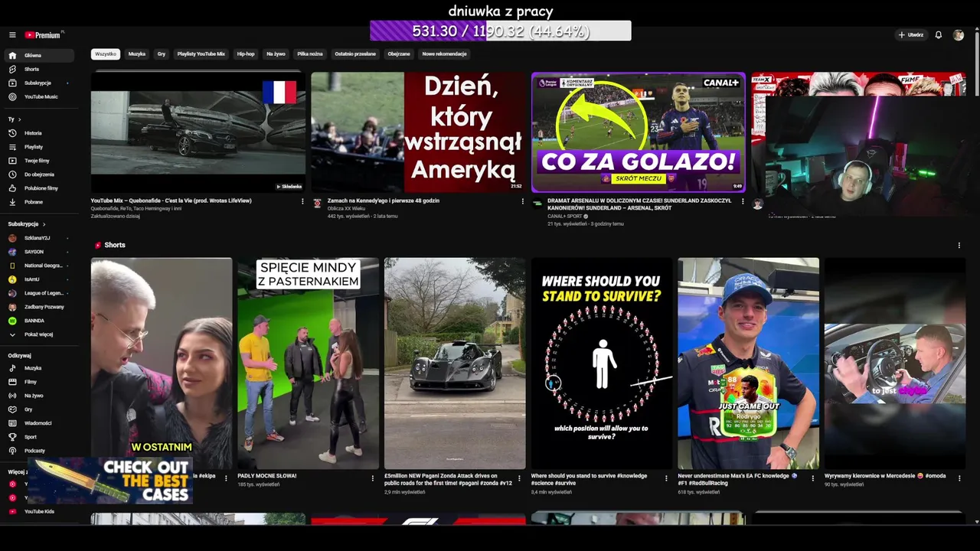The height and width of the screenshot is (551, 980).
Task: Open Where should you stand short
Action: [x=602, y=364]
